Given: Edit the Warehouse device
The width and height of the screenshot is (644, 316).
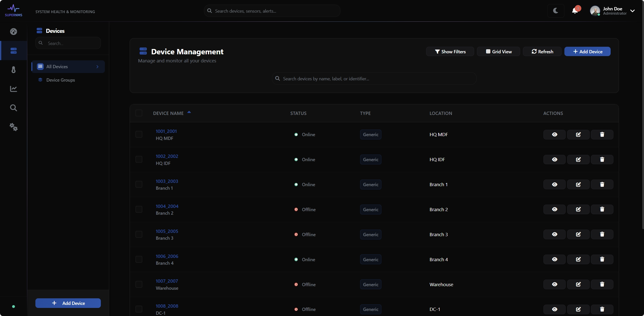Looking at the screenshot, I should coord(578,284).
